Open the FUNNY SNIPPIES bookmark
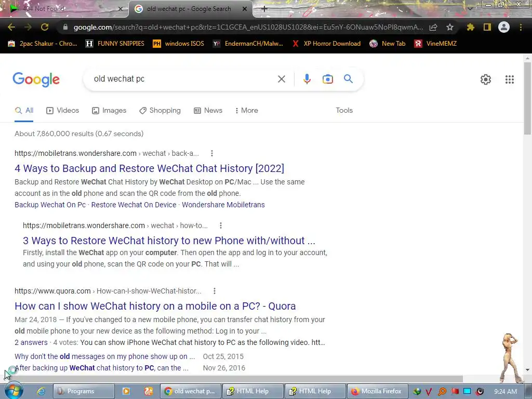This screenshot has height=399, width=532. coord(115,44)
